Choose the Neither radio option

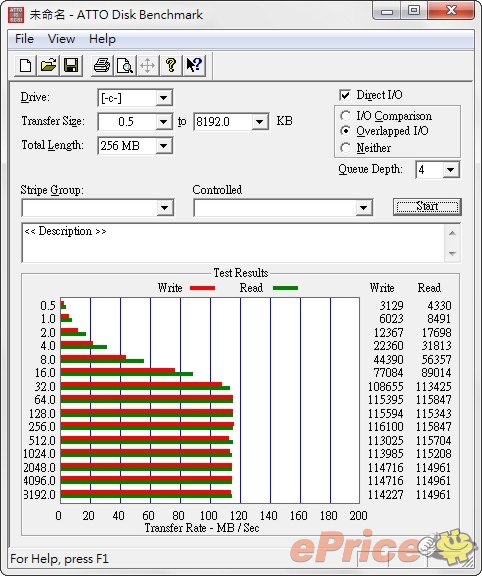(345, 148)
